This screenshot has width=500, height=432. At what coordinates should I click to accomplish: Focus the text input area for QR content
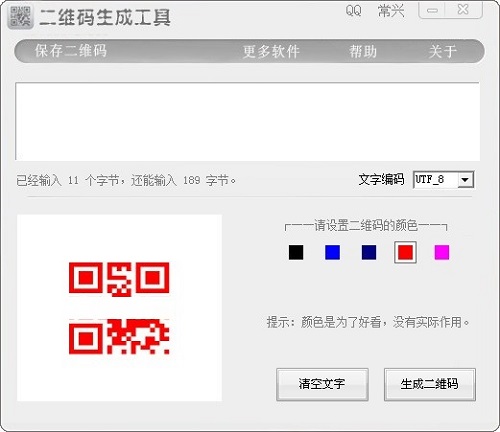pyautogui.click(x=247, y=121)
